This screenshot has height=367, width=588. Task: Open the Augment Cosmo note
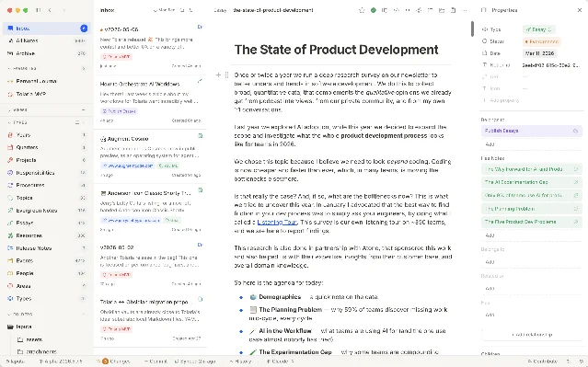150,156
